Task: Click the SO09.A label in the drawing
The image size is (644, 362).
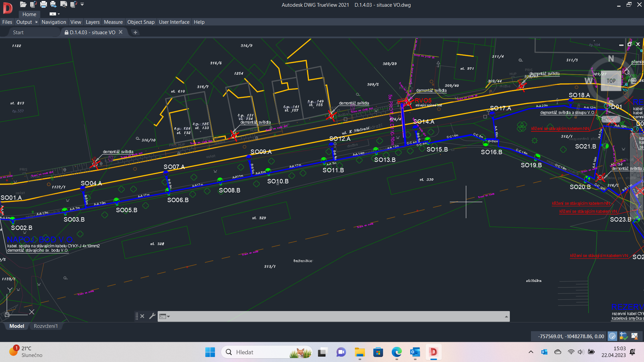Action: pos(261,152)
